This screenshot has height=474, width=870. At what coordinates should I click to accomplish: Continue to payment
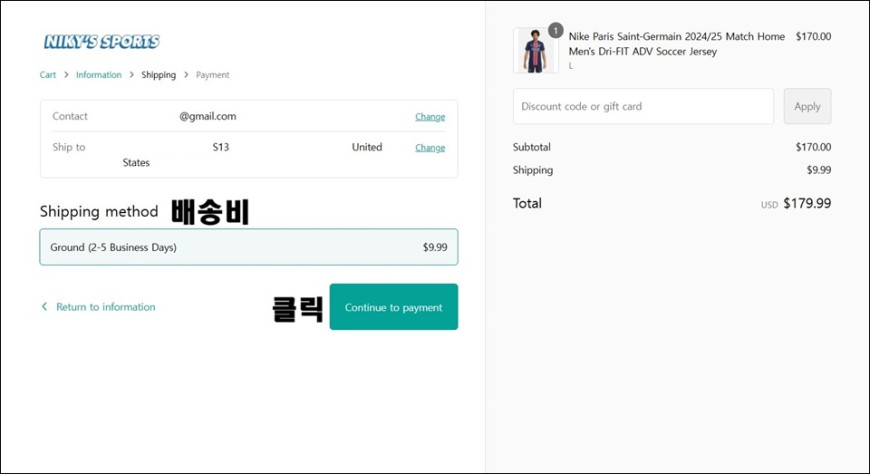[393, 307]
